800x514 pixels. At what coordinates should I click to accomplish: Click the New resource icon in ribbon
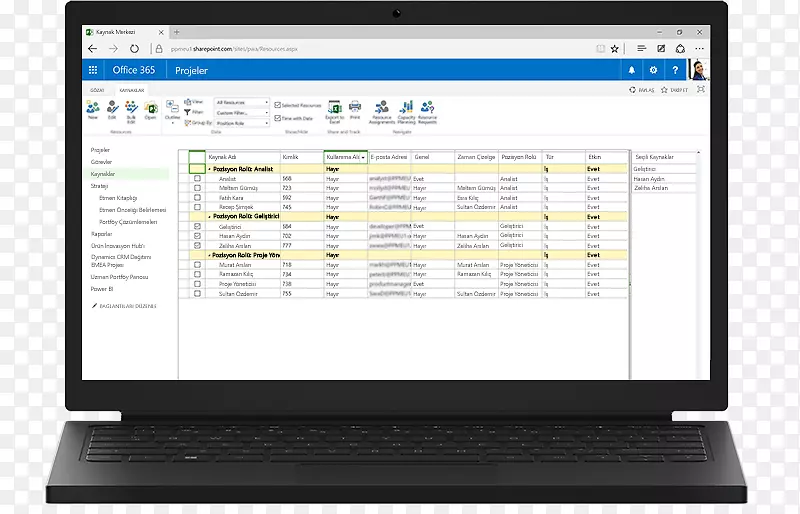tap(93, 108)
